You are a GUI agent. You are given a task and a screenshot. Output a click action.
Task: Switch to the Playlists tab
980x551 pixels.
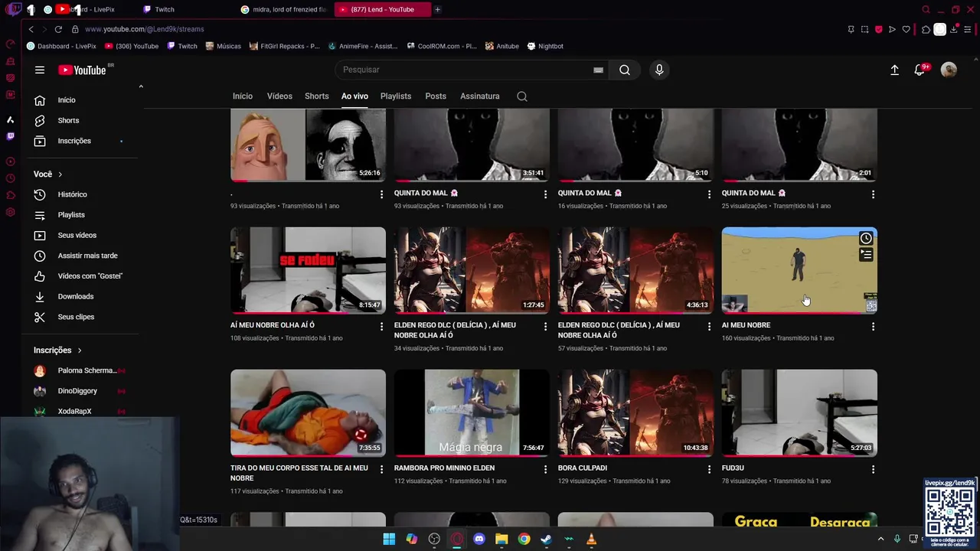(x=396, y=96)
